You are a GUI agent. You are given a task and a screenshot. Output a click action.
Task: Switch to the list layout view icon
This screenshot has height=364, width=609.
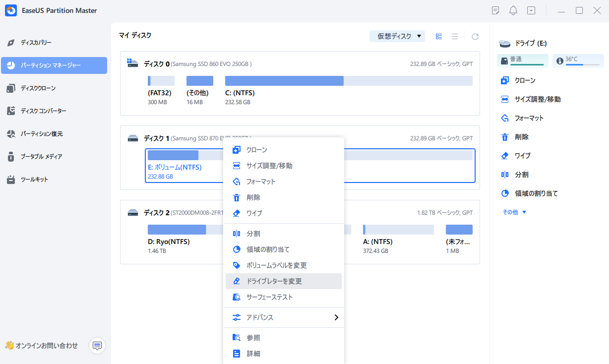455,36
